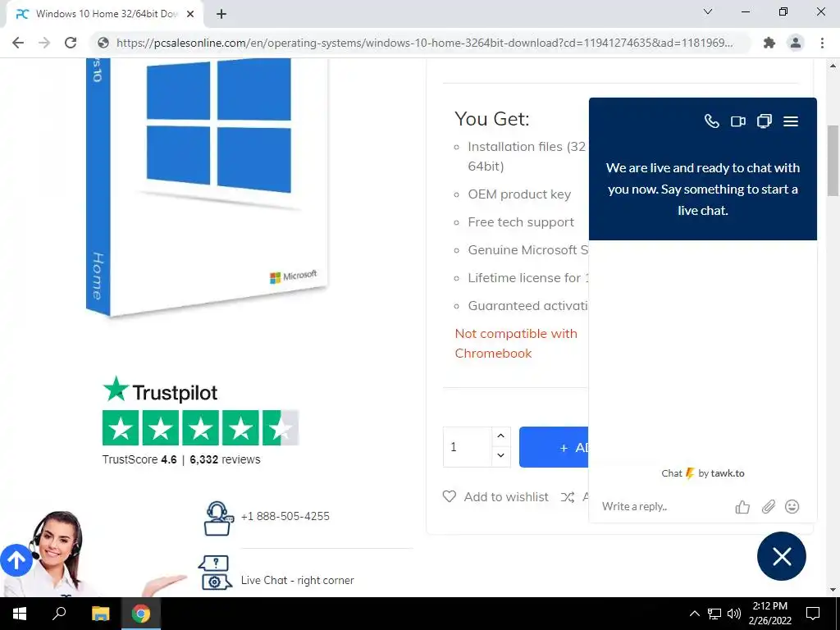
Task: Click the scrollbar up arrow
Action: [833, 66]
